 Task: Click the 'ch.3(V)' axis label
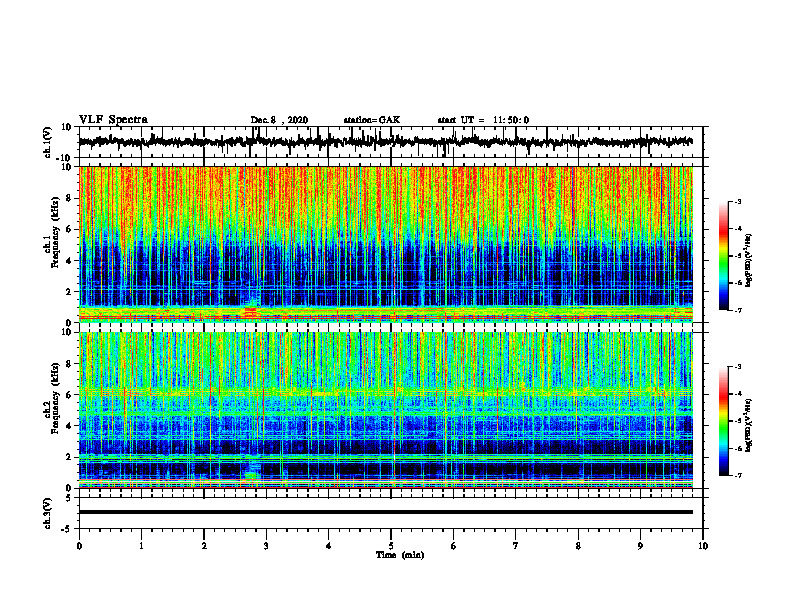[x=48, y=514]
